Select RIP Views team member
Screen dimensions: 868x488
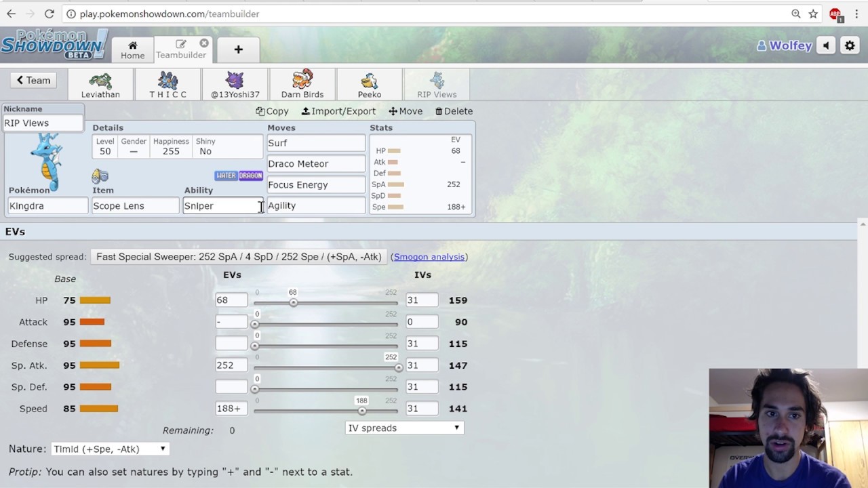click(437, 85)
